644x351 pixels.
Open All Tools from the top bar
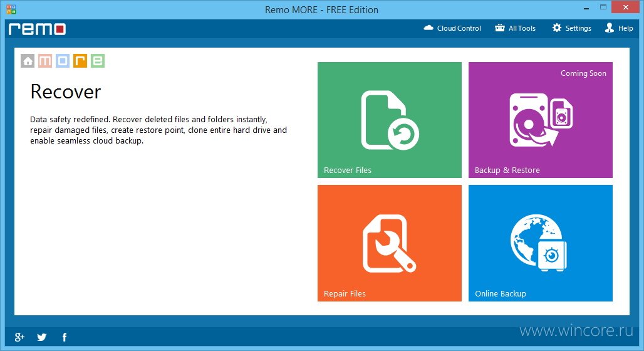pos(515,28)
